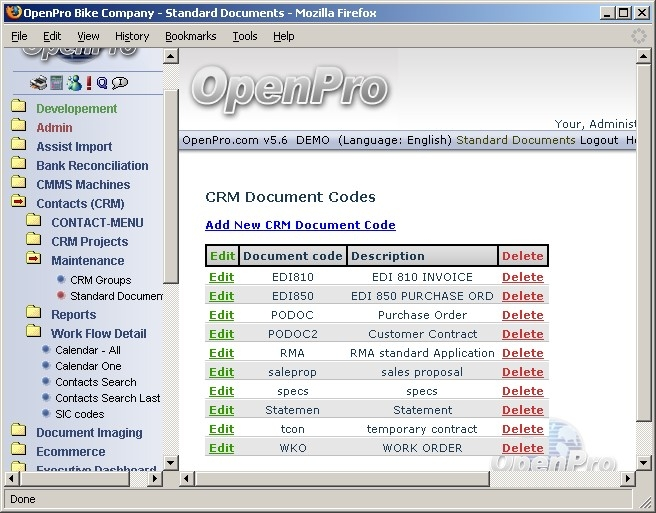The height and width of the screenshot is (513, 656).
Task: Select CRM Groups in the sidebar tree
Action: tap(100, 280)
